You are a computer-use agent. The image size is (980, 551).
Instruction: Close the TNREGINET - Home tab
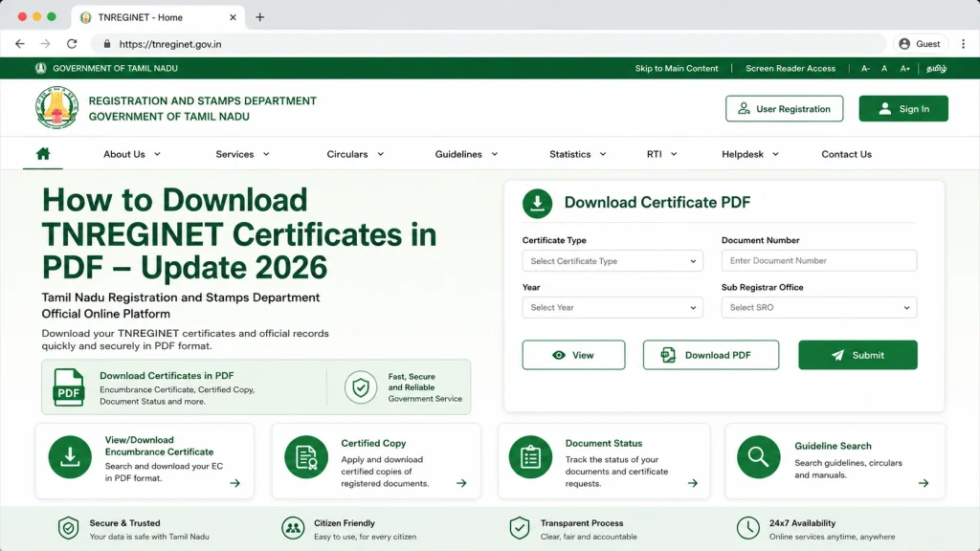click(233, 17)
